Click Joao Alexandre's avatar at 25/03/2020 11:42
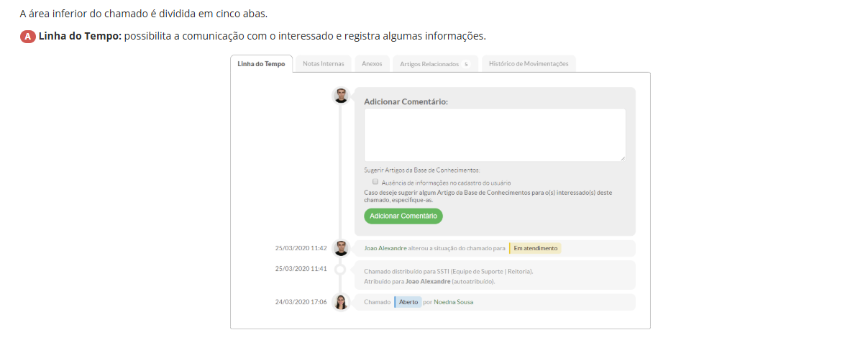The image size is (868, 353). (341, 248)
